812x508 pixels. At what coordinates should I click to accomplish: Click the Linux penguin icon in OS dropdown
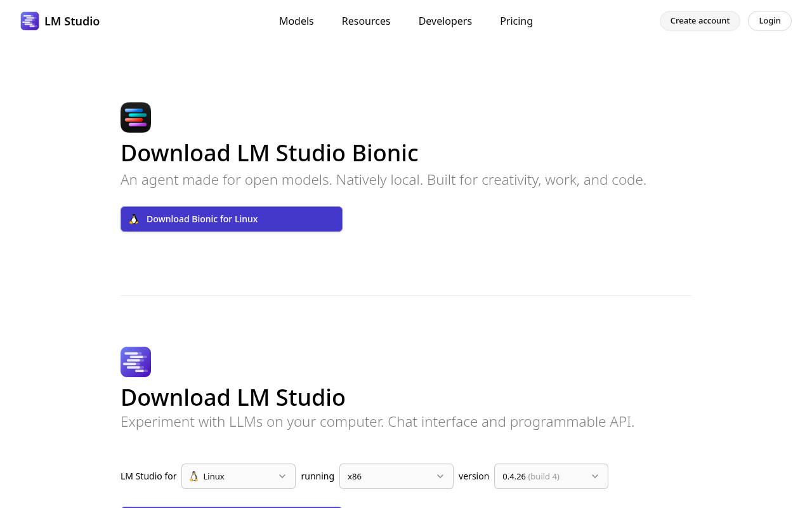(x=193, y=476)
